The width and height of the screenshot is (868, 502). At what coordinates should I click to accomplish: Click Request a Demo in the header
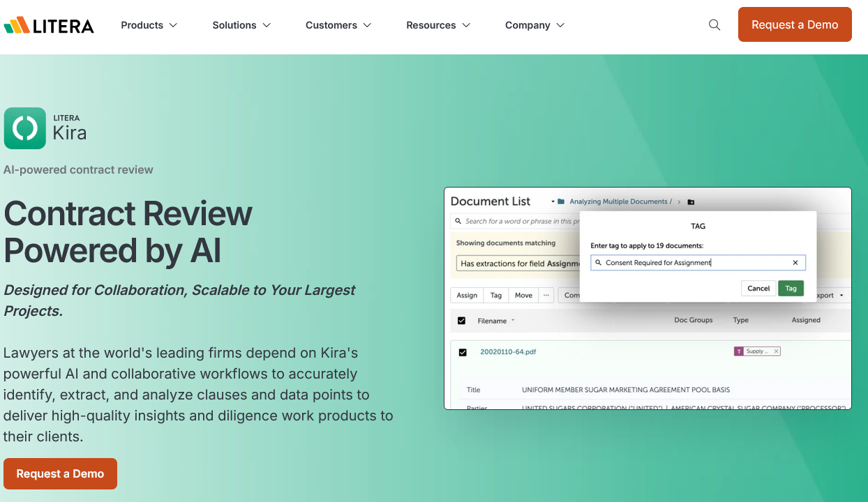tap(795, 24)
